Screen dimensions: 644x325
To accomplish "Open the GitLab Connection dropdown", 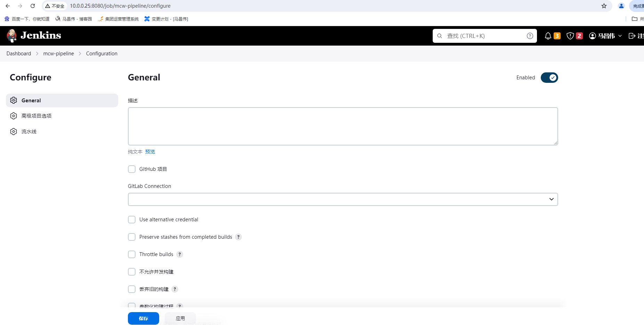I will coord(343,199).
